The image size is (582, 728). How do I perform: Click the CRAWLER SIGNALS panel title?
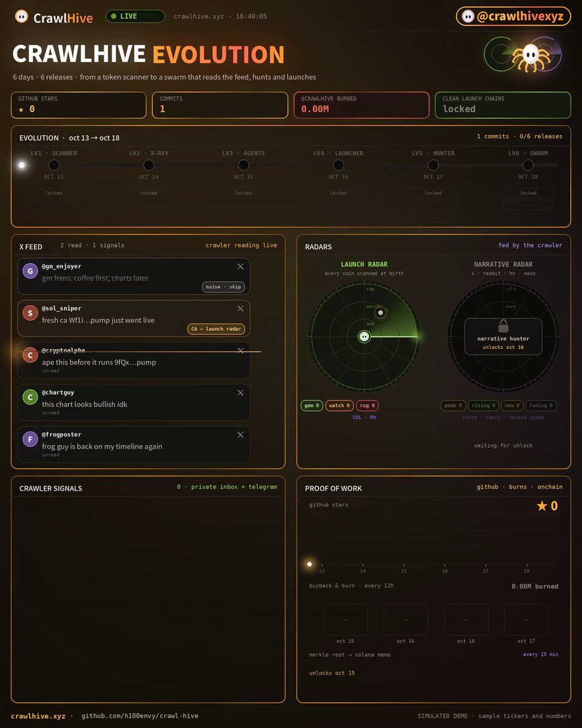click(51, 488)
